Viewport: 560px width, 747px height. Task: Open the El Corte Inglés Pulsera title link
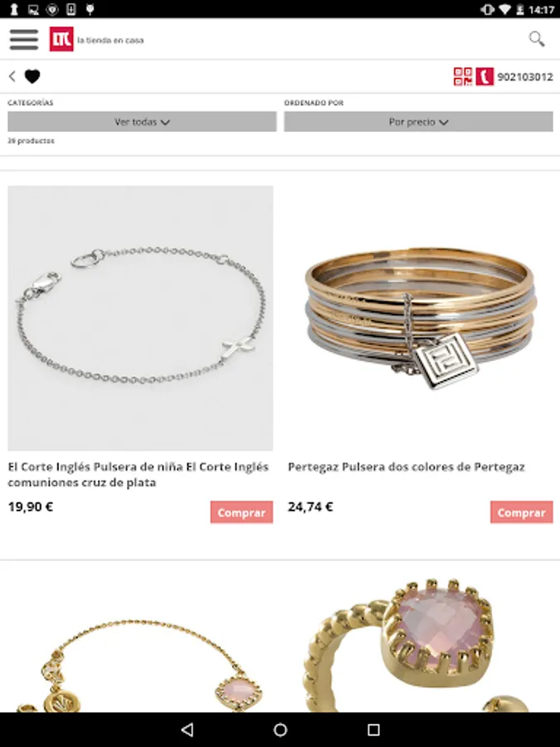click(138, 475)
